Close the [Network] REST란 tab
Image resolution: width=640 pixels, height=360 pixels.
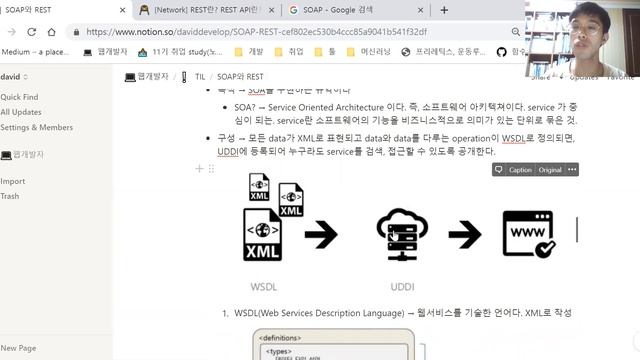pyautogui.click(x=271, y=10)
